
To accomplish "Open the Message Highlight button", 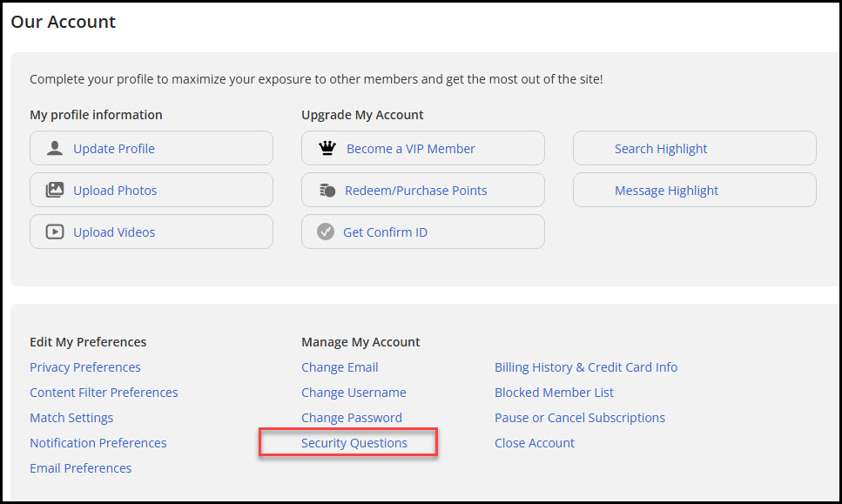I will 694,190.
